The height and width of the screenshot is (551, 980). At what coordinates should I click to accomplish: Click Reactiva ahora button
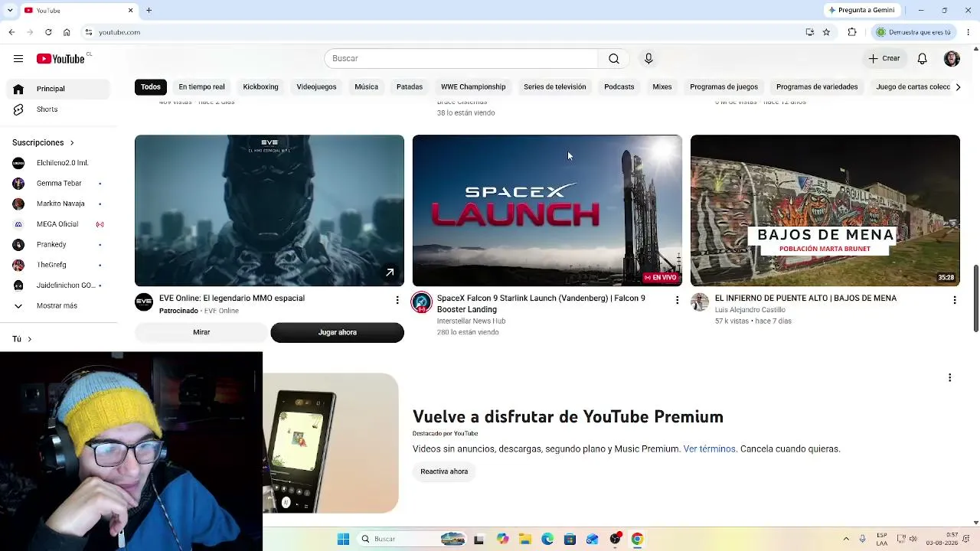tap(444, 471)
